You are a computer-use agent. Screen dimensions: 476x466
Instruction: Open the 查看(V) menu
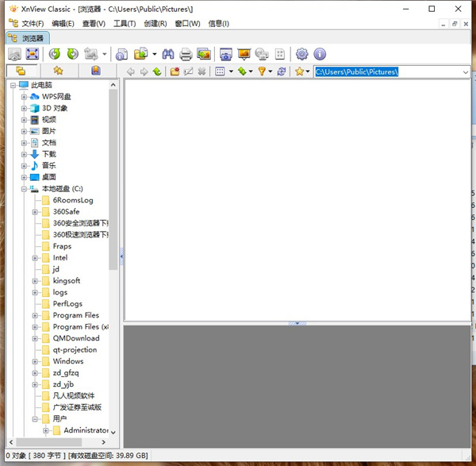pos(94,23)
